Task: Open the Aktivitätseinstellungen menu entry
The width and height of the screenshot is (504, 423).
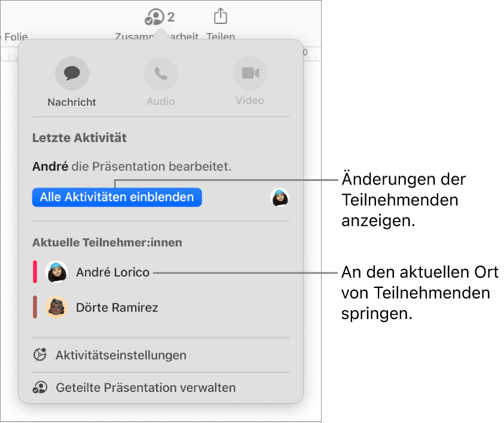Action: [121, 355]
